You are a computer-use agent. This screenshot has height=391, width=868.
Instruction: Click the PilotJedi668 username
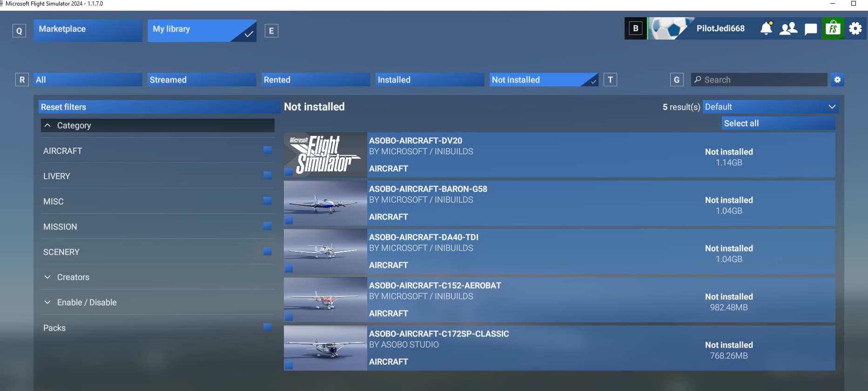tap(720, 28)
